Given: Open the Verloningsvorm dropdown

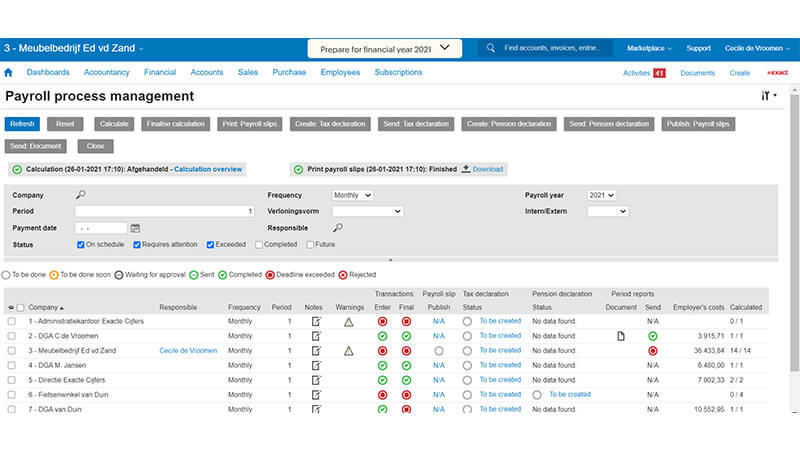Looking at the screenshot, I should pyautogui.click(x=367, y=211).
